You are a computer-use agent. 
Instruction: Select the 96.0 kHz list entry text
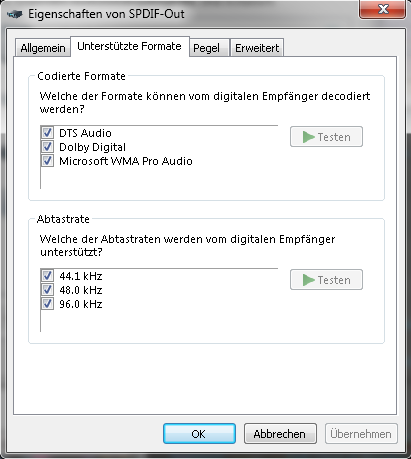[81, 304]
